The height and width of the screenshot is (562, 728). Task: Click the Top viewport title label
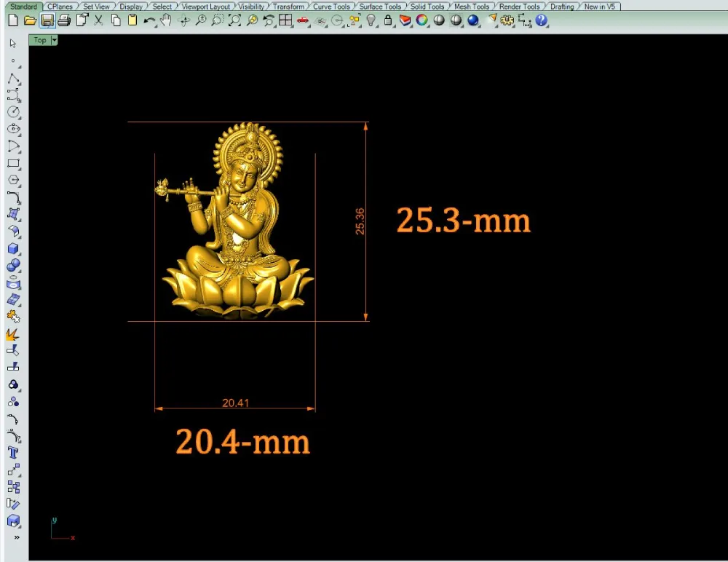pyautogui.click(x=40, y=41)
